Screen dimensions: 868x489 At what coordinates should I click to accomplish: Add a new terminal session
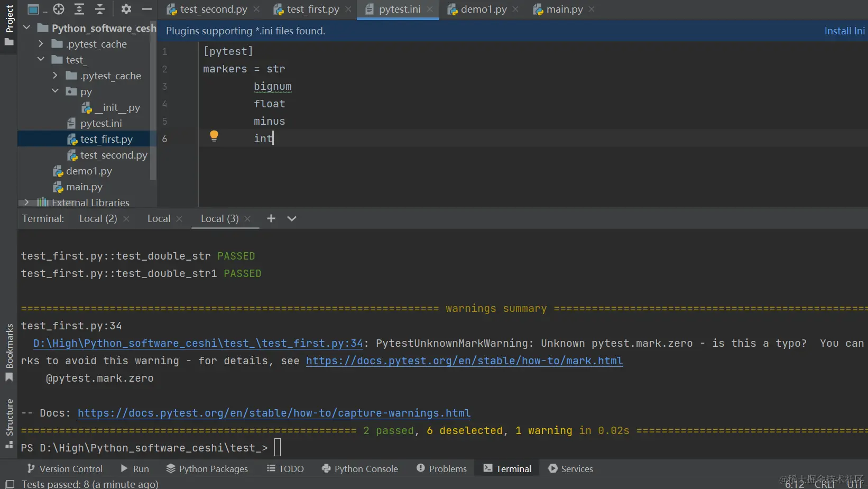[271, 218]
